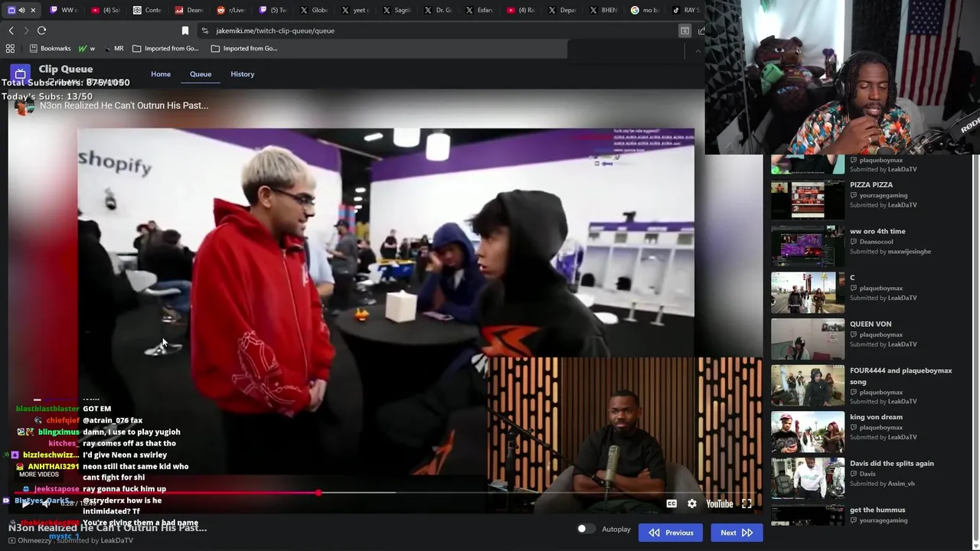Screen dimensions: 980x551
Task: Enter fullscreen on the video player
Action: (x=746, y=504)
